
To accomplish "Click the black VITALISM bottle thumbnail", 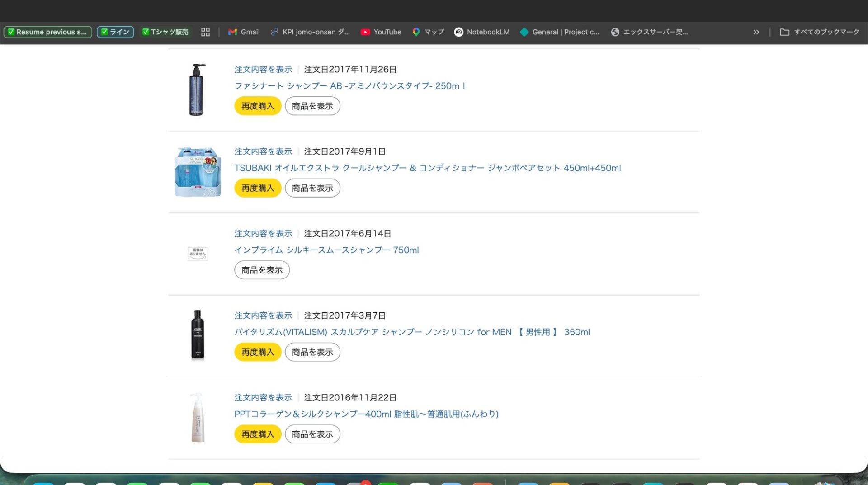I will click(198, 335).
